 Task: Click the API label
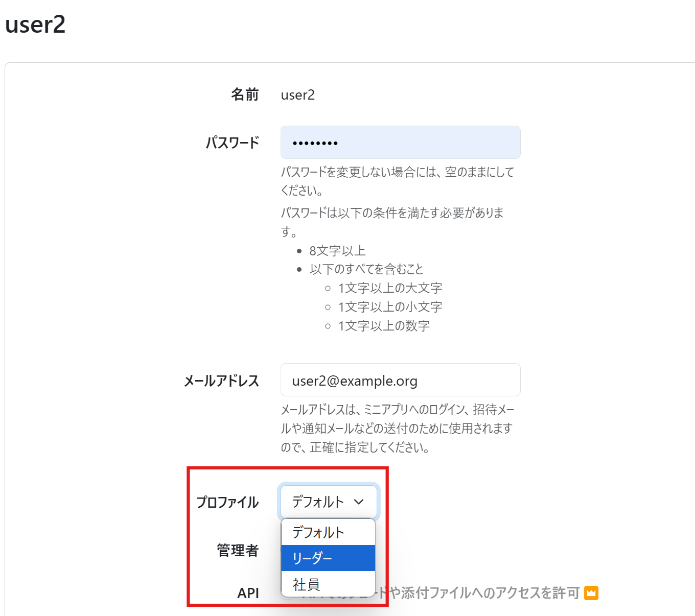[x=248, y=593]
